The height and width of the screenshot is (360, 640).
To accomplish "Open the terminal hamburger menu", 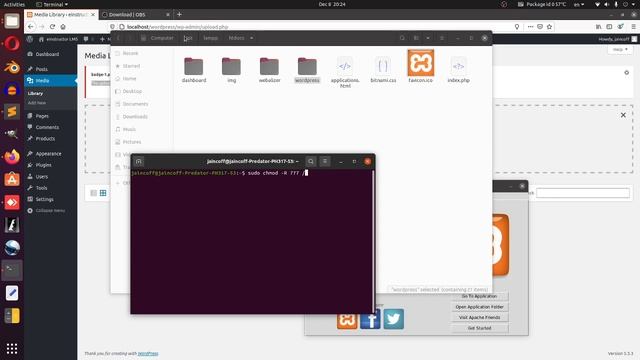I will pyautogui.click(x=325, y=162).
